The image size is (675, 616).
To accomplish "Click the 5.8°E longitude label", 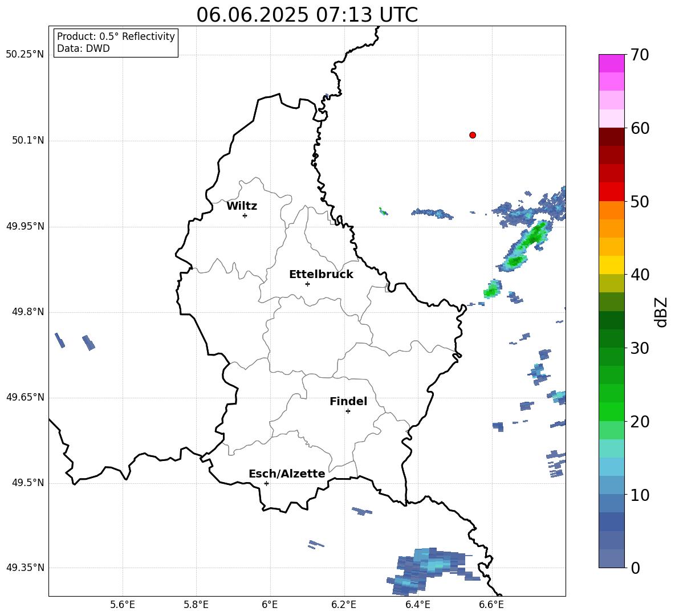I will pos(196,605).
